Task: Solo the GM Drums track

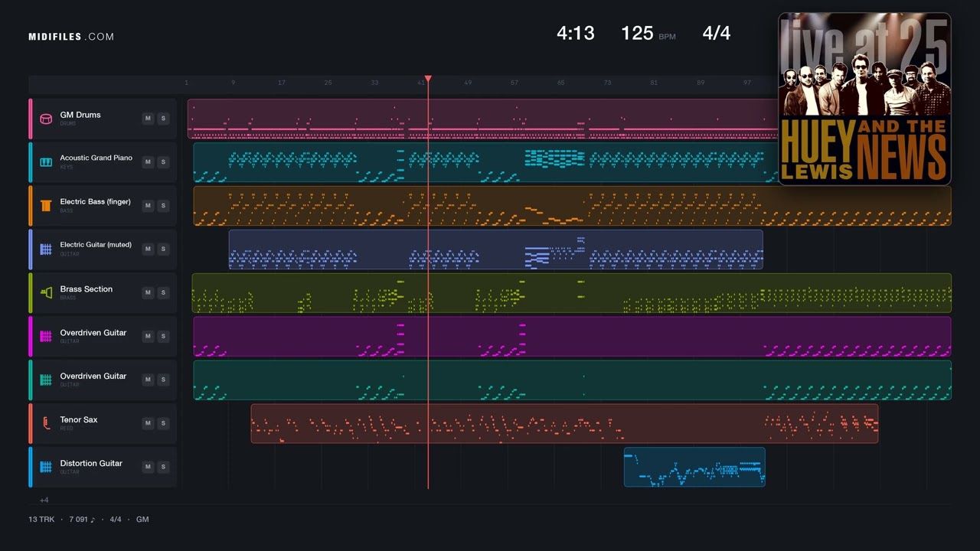Action: click(163, 119)
